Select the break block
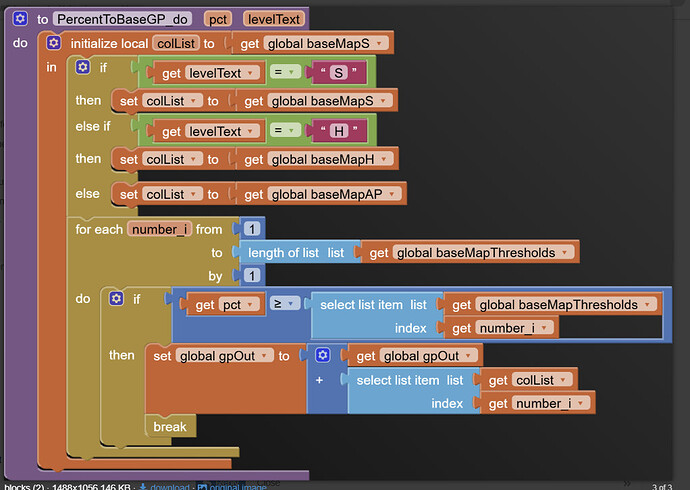This screenshot has width=690, height=490. tap(170, 426)
